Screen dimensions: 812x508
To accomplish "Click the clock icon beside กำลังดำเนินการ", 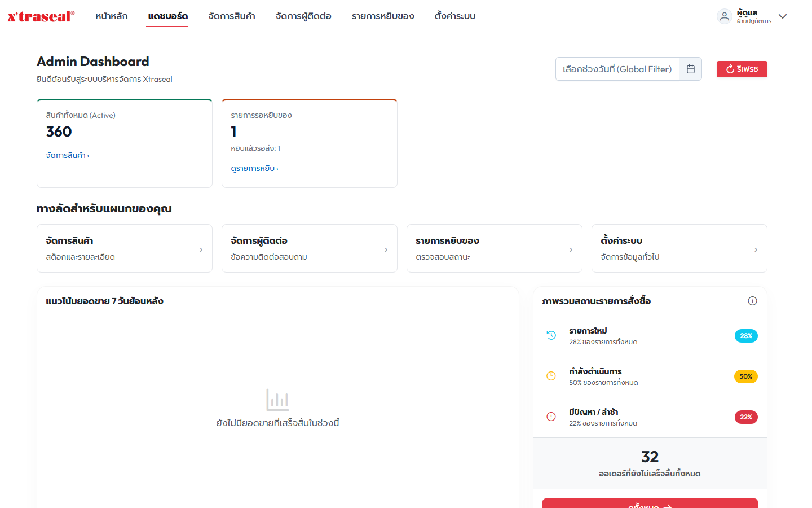I will (x=551, y=376).
